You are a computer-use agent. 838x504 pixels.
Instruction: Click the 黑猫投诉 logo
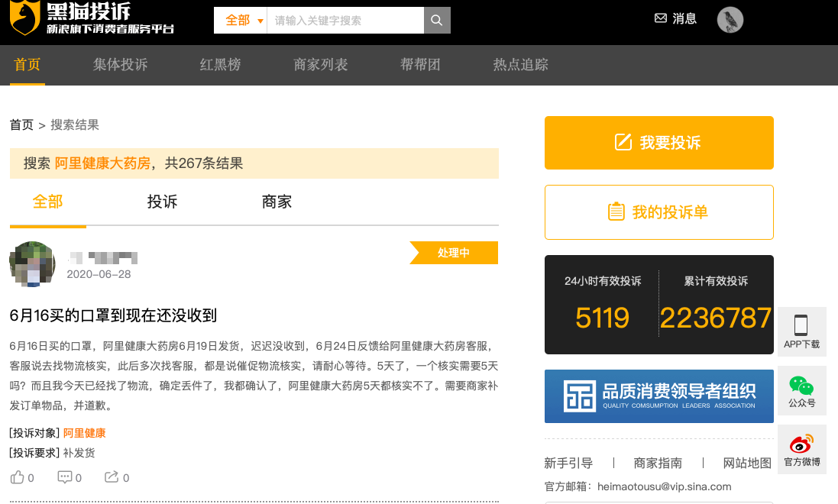coord(92,18)
